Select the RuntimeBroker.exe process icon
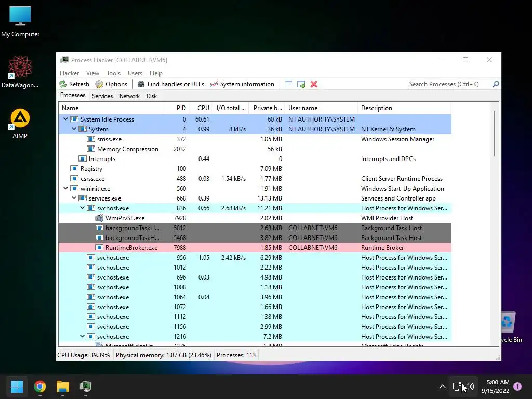The width and height of the screenshot is (532, 399). pos(99,247)
